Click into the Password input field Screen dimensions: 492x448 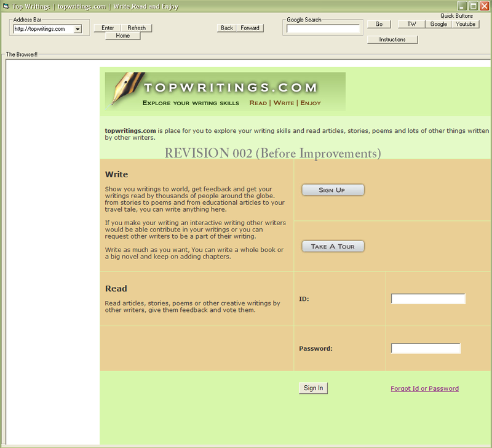(x=426, y=348)
